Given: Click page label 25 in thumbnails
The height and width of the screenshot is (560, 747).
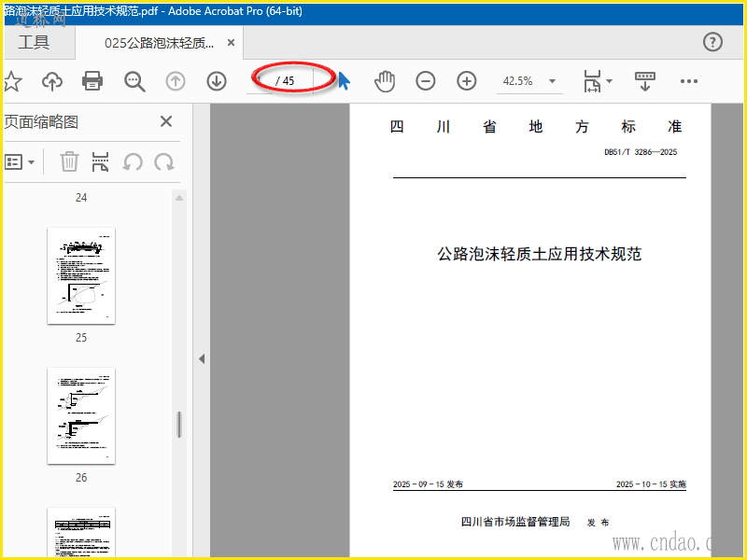Looking at the screenshot, I should click(81, 338).
